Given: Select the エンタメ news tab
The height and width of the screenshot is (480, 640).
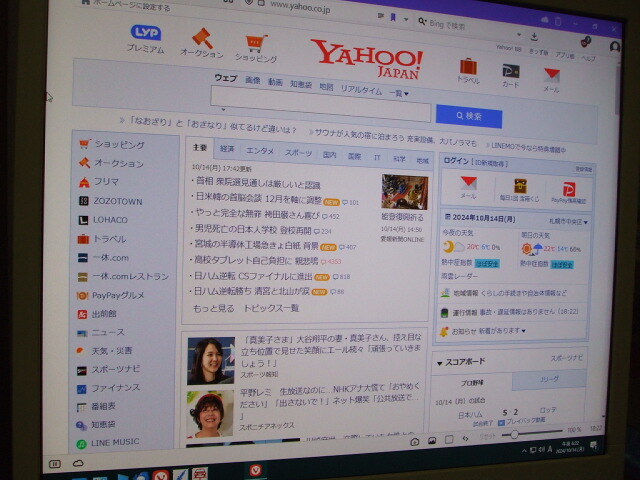Looking at the screenshot, I should coord(260,151).
